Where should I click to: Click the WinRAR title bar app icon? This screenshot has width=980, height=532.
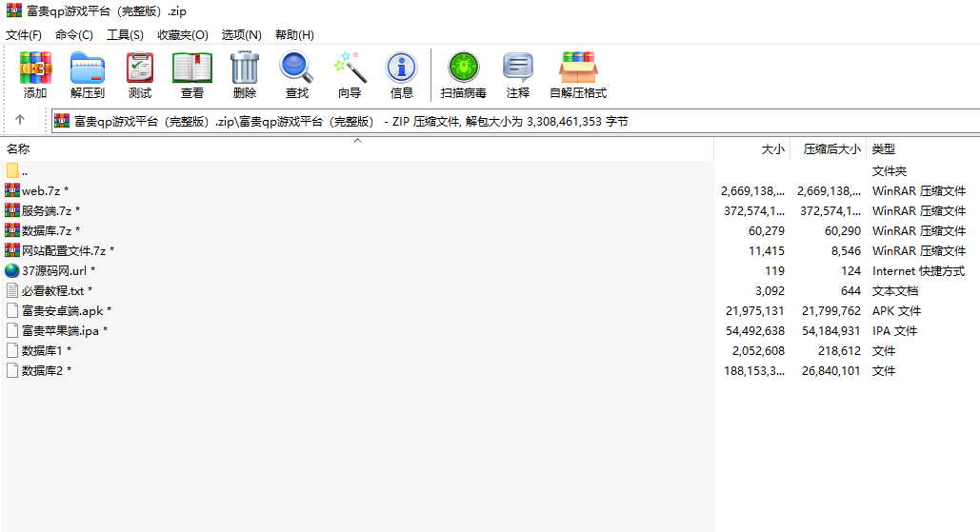point(13,10)
